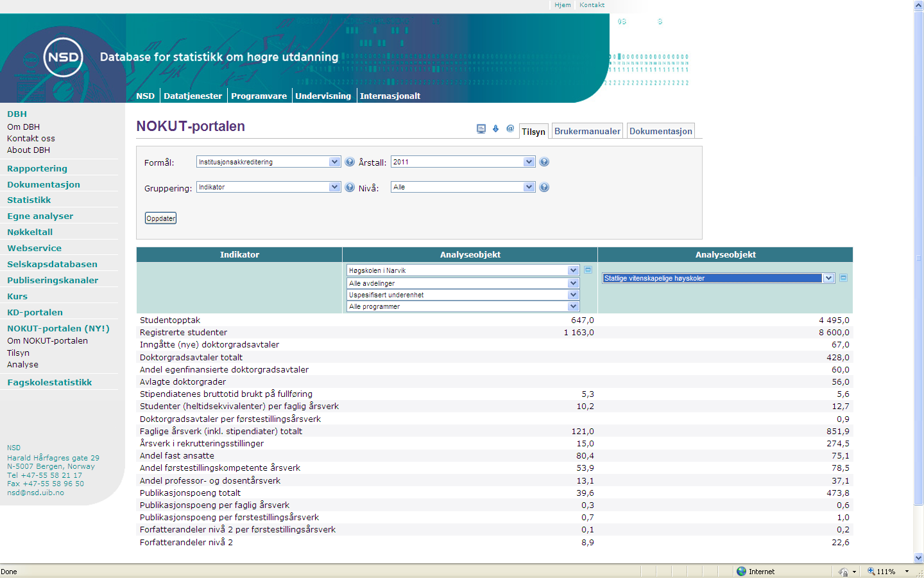The image size is (924, 578).
Task: Switch to the Dokumentasjon tab
Action: [661, 131]
